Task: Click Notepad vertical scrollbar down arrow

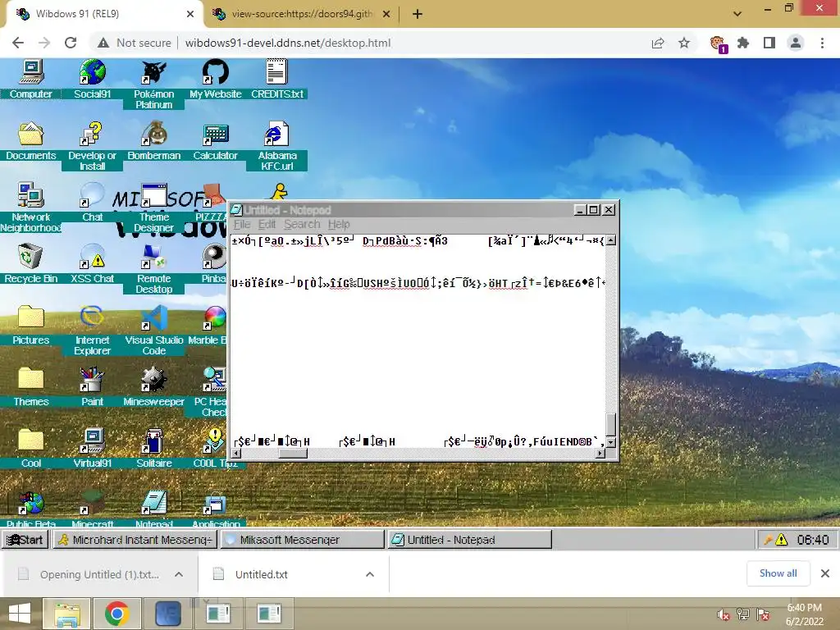Action: (x=610, y=442)
